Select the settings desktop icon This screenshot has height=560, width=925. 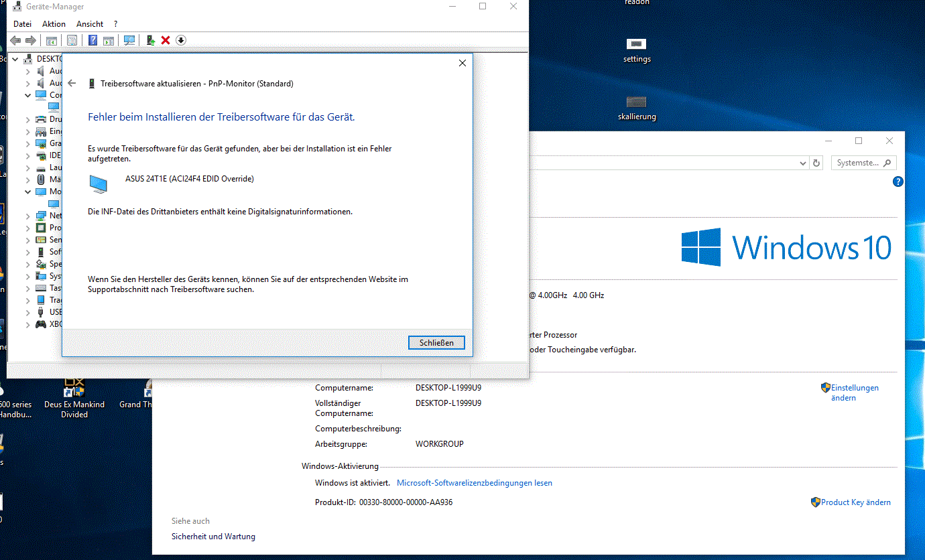coord(637,50)
